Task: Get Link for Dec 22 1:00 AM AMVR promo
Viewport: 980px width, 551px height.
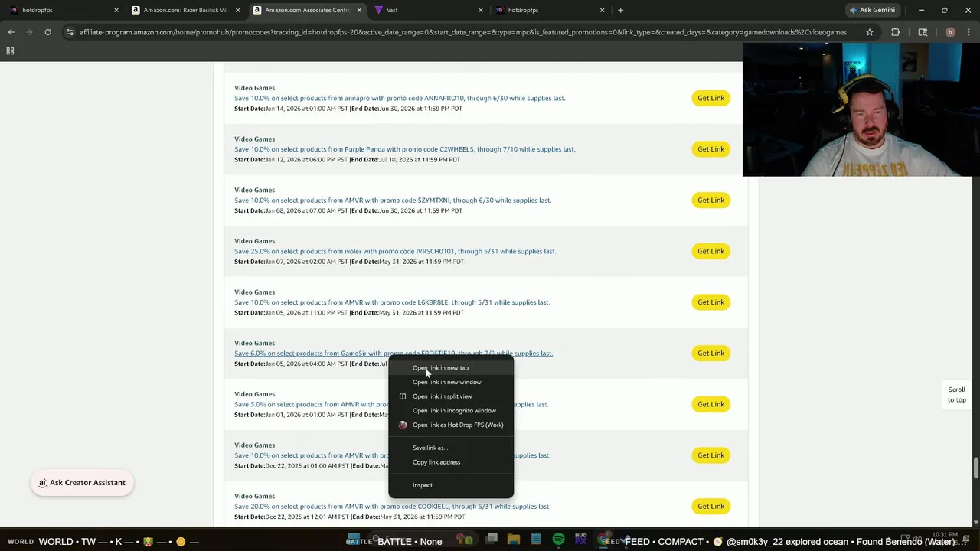Action: 710,455
